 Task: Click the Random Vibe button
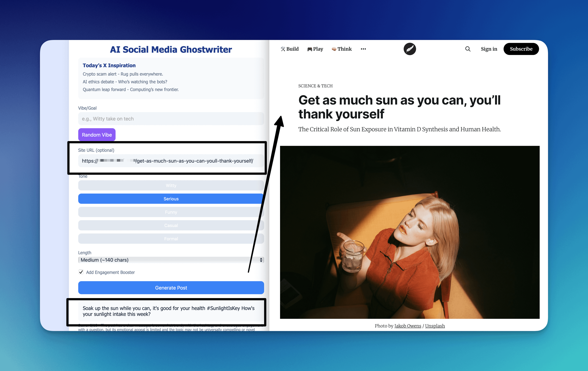(97, 135)
